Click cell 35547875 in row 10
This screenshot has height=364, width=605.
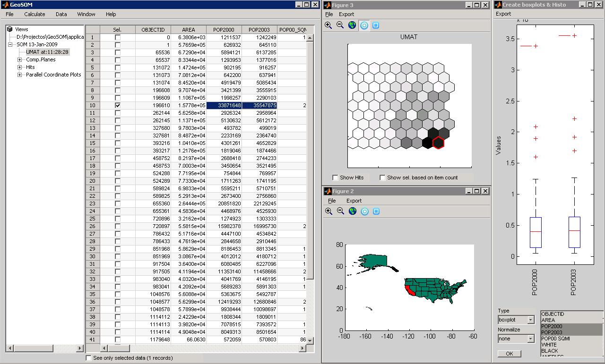pos(259,105)
